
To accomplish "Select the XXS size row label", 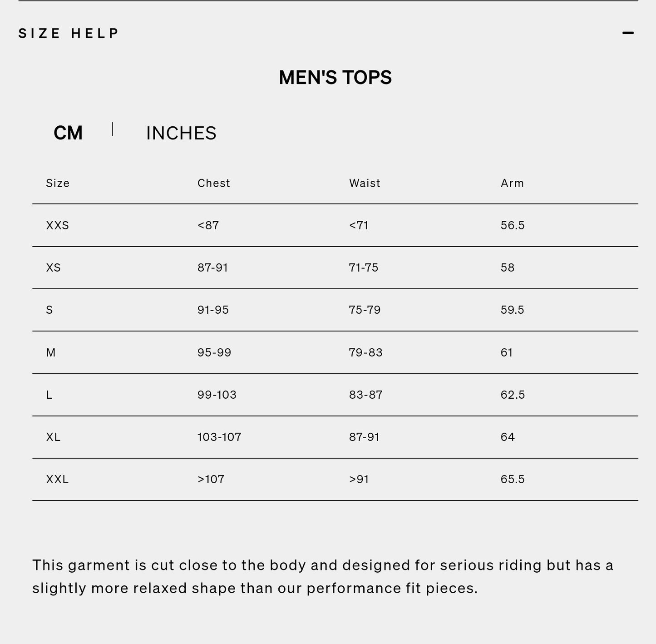I will pyautogui.click(x=57, y=225).
